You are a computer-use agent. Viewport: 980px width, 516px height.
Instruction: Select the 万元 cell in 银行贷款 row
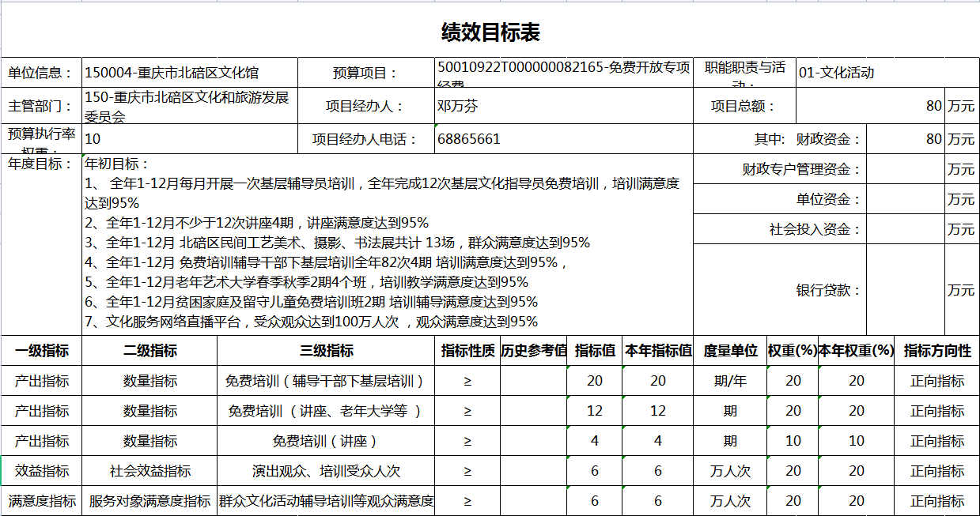click(962, 290)
